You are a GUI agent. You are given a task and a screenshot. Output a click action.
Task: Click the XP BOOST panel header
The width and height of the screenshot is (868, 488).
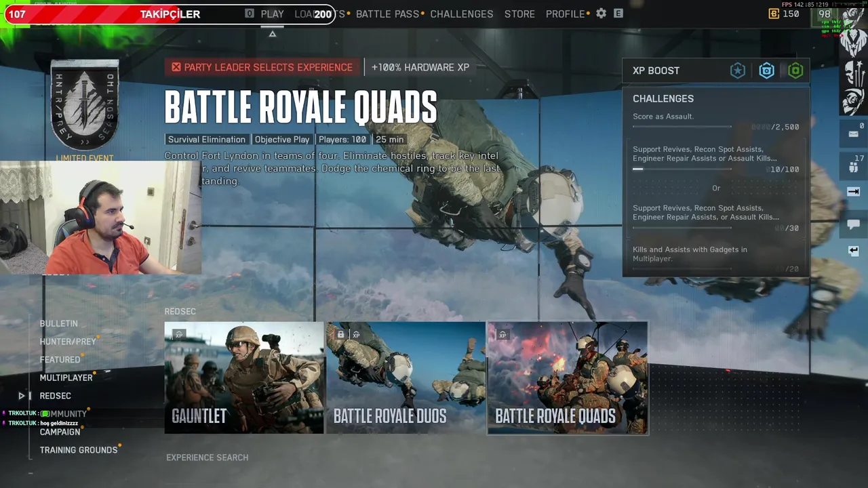pos(715,70)
